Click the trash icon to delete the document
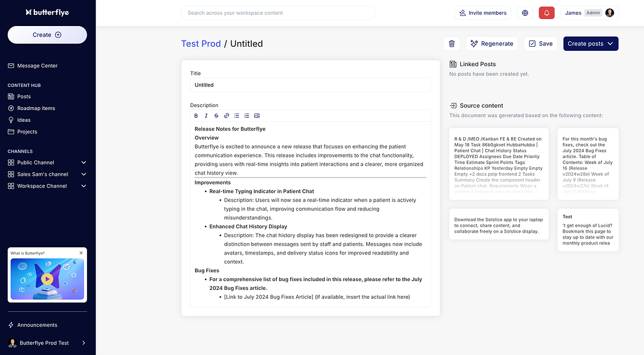644x355 pixels. 451,44
